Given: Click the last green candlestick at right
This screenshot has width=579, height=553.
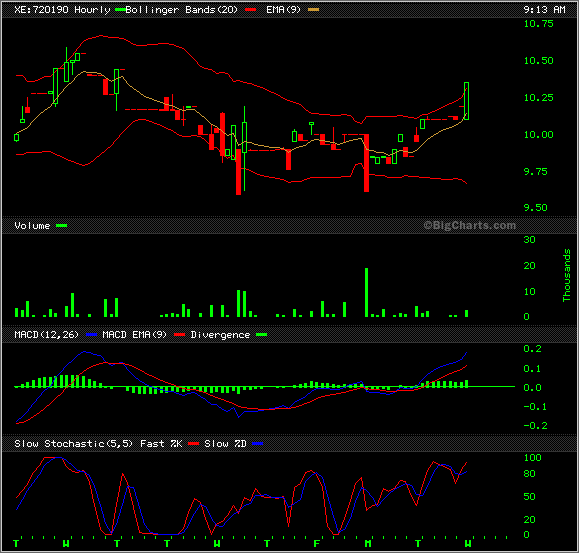Looking at the screenshot, I should 466,101.
